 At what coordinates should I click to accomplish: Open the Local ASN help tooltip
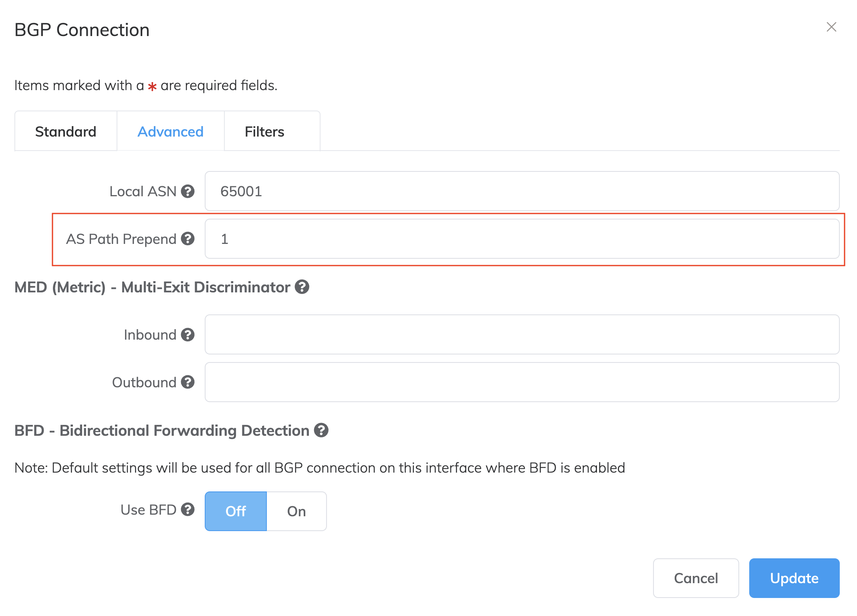[188, 191]
